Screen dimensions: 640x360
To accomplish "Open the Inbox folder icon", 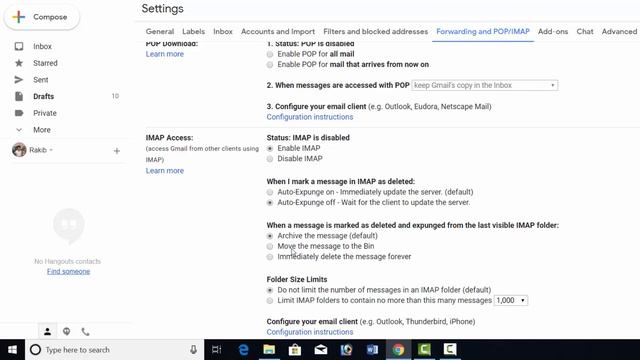I will point(19,46).
